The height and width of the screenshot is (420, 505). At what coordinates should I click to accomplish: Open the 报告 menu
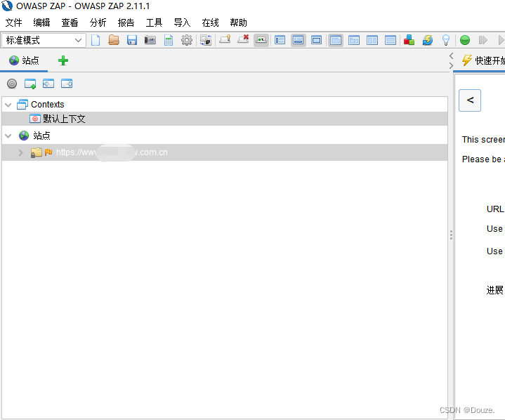point(126,22)
